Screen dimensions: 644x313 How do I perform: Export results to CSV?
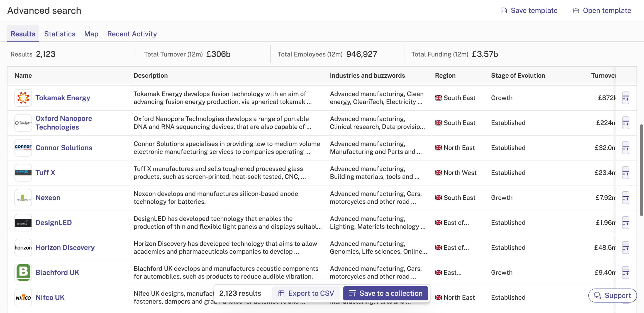(x=306, y=293)
